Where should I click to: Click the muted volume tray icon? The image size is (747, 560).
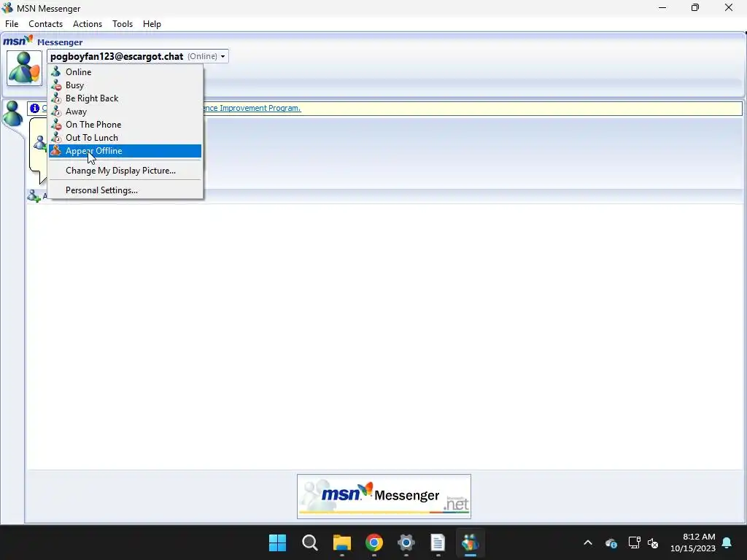[x=653, y=542]
